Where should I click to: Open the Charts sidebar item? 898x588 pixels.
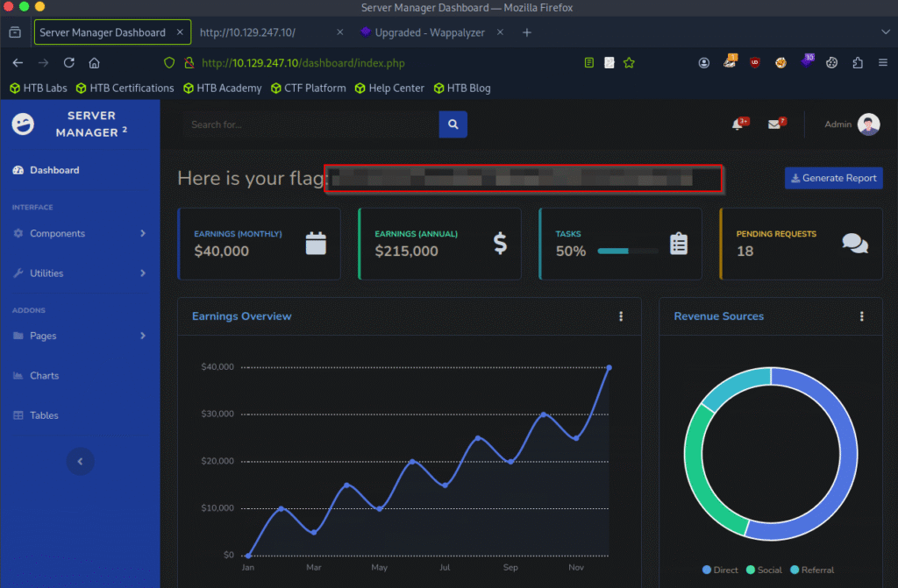44,376
